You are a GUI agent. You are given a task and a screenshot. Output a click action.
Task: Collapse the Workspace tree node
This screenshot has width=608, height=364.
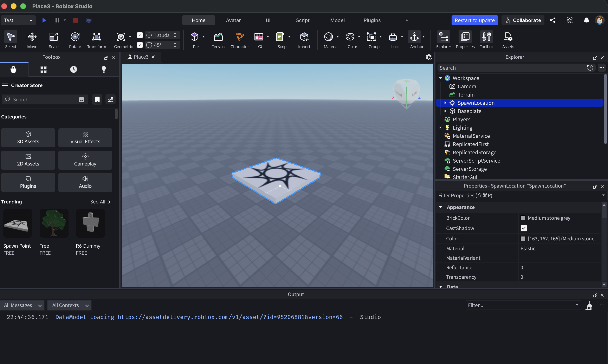[440, 78]
